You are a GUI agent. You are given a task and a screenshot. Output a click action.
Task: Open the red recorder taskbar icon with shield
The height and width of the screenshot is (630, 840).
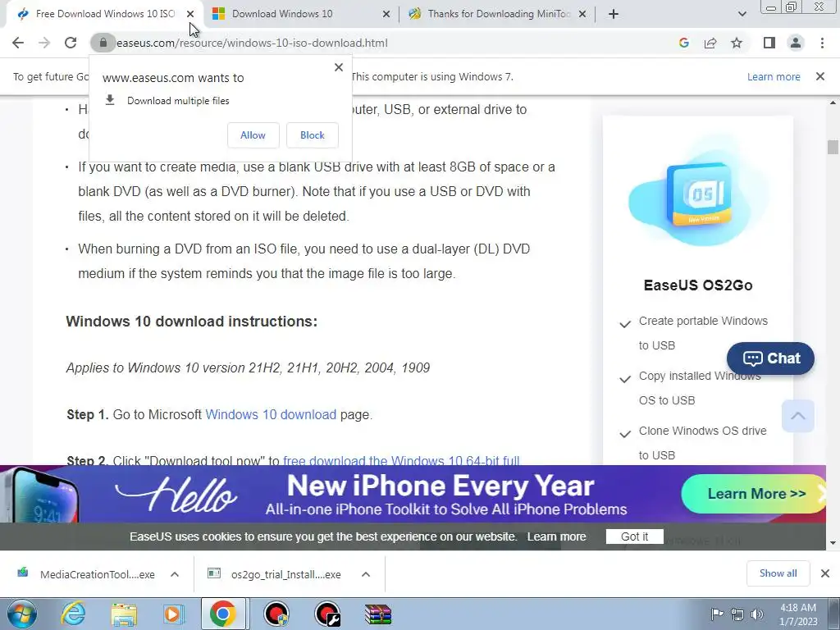pos(277,614)
